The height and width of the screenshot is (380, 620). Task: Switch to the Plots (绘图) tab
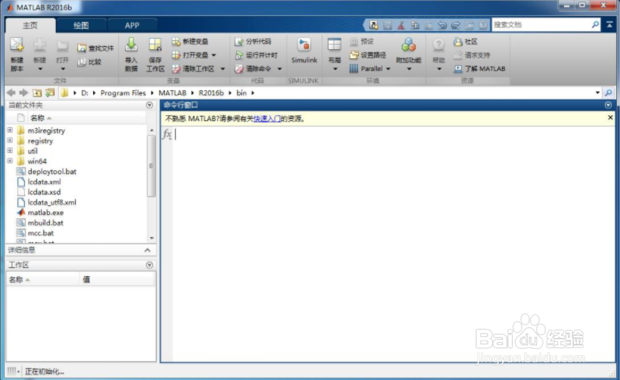pos(81,26)
